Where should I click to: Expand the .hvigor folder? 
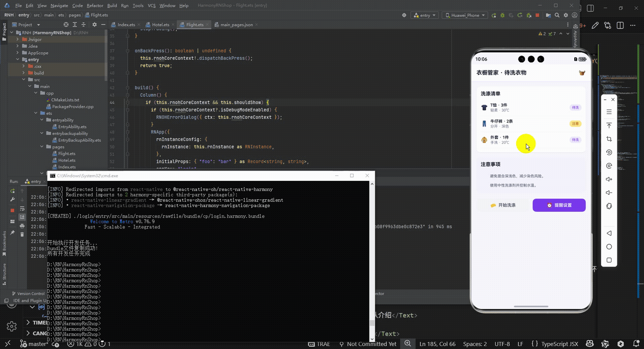tap(17, 39)
